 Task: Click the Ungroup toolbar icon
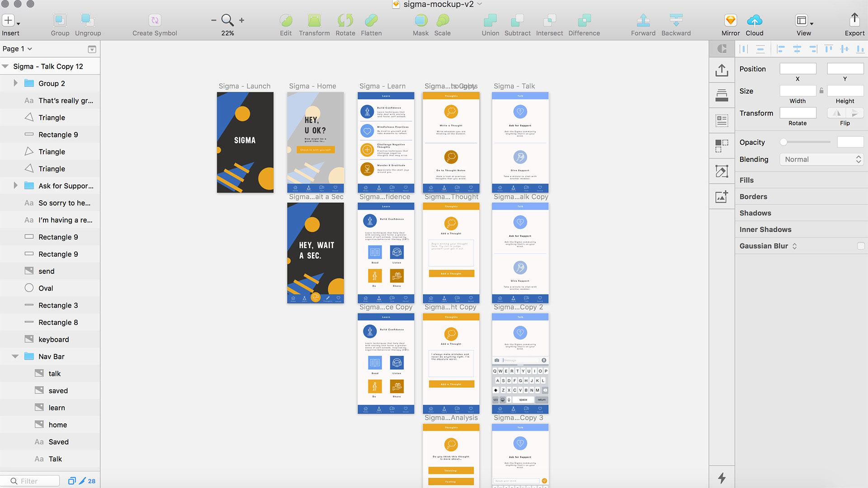(88, 20)
